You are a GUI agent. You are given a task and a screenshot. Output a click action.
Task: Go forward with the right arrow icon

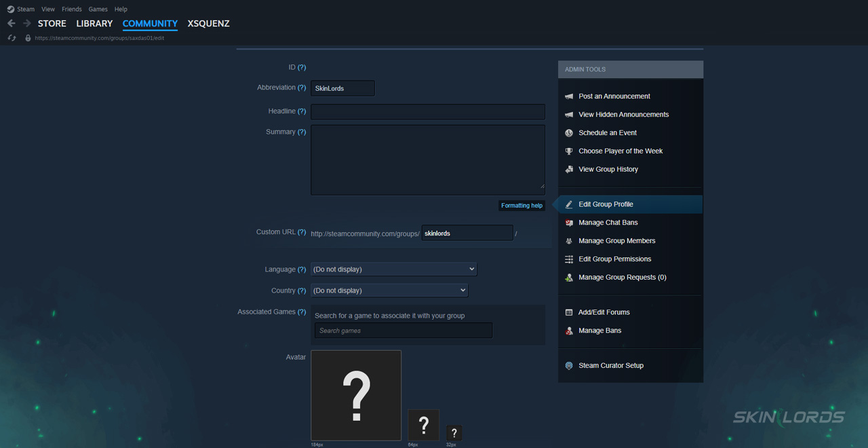(x=27, y=24)
